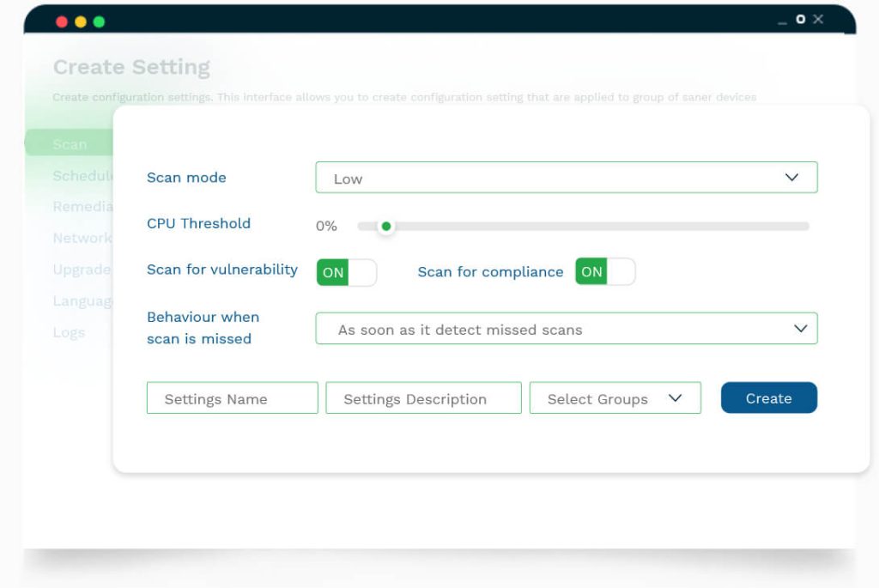Image resolution: width=879 pixels, height=588 pixels.
Task: Click the Create button
Action: tap(768, 398)
